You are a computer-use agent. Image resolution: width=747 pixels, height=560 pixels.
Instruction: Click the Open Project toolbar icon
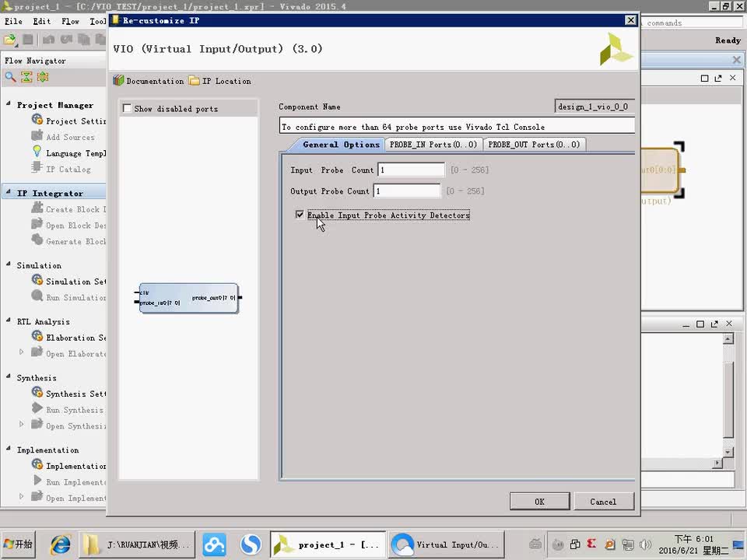[10, 40]
